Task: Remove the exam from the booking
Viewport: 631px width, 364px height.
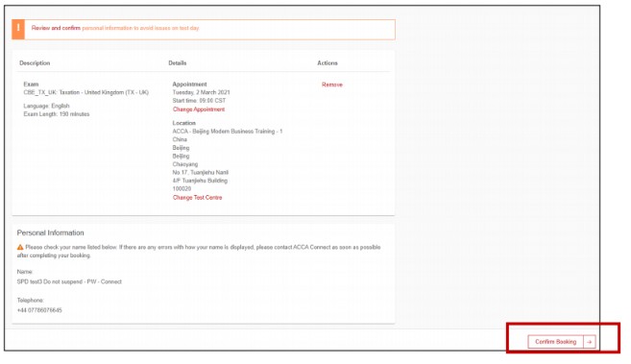Action: tap(332, 85)
